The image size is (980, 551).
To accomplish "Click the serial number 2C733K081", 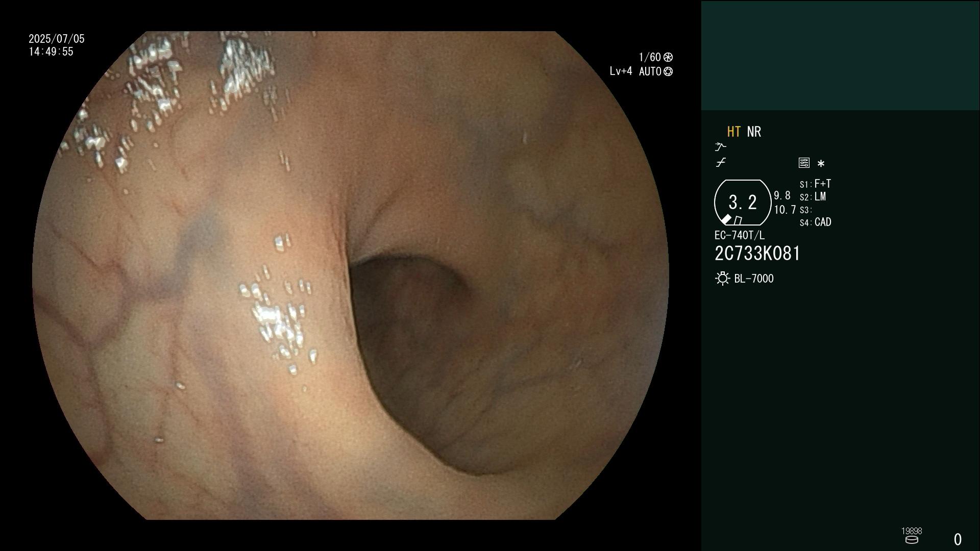I will [757, 254].
